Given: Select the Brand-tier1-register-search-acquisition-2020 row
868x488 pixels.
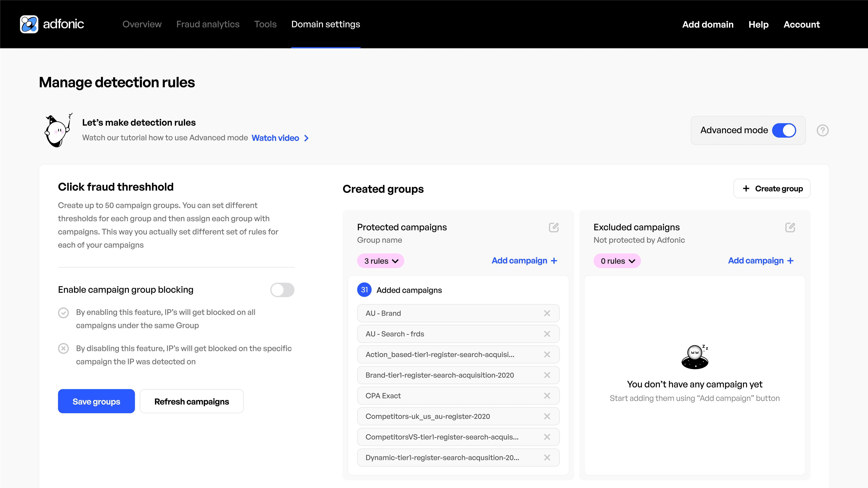Looking at the screenshot, I should [458, 375].
